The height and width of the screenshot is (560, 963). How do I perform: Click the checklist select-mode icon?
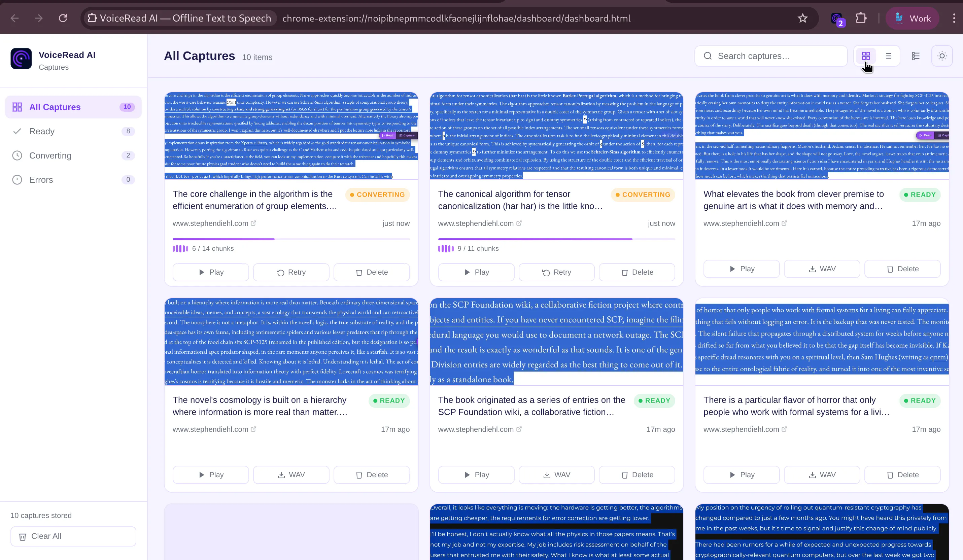[x=916, y=56]
